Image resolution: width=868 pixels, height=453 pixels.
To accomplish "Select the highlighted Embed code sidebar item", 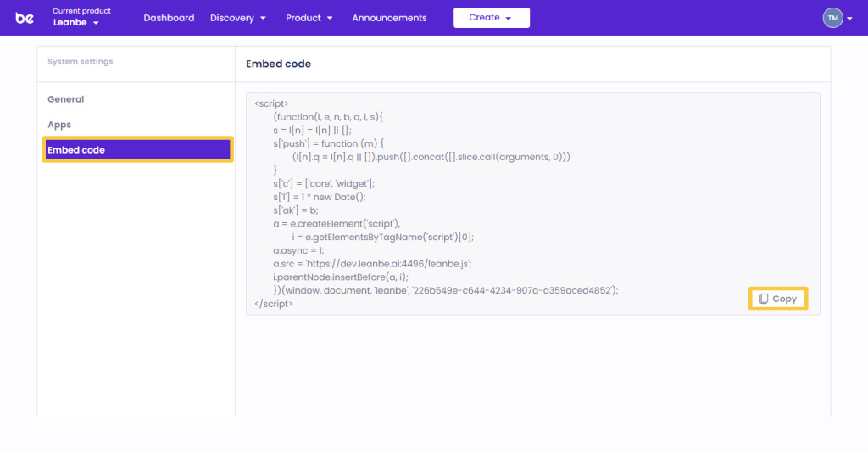I will coord(137,150).
